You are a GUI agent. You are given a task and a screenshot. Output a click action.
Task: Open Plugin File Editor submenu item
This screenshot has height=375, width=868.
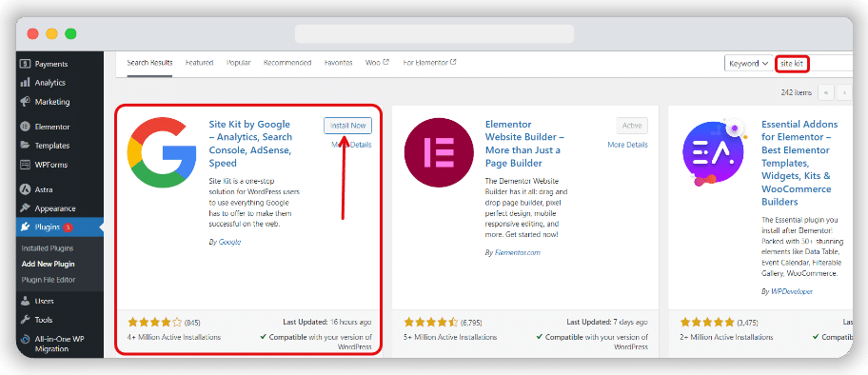[x=49, y=280]
